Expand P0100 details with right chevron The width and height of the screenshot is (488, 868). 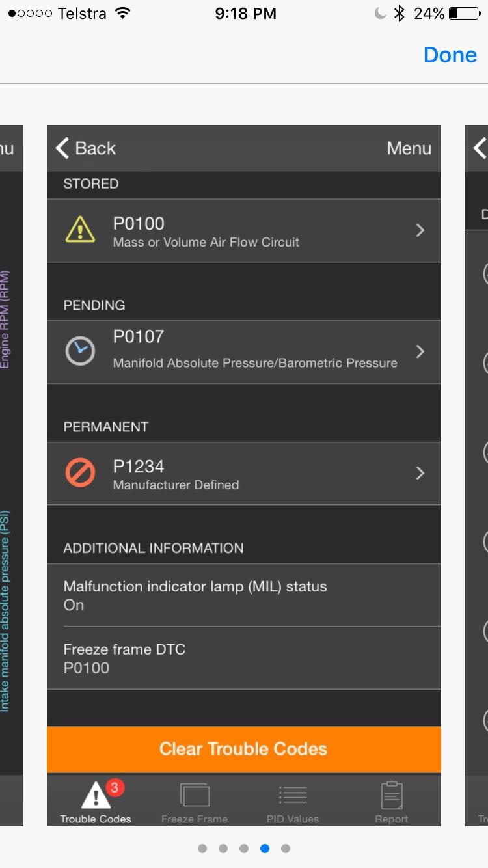coord(420,230)
